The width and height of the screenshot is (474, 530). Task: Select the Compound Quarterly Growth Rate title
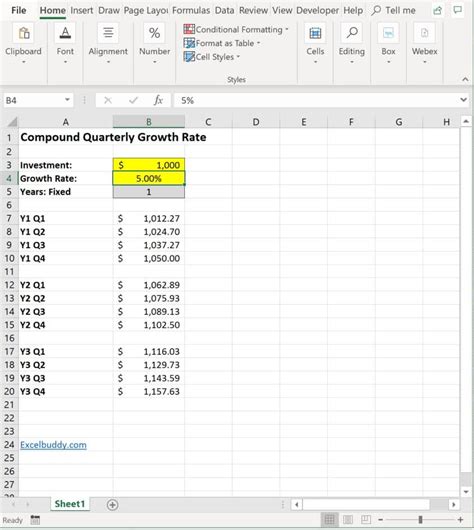pos(113,137)
